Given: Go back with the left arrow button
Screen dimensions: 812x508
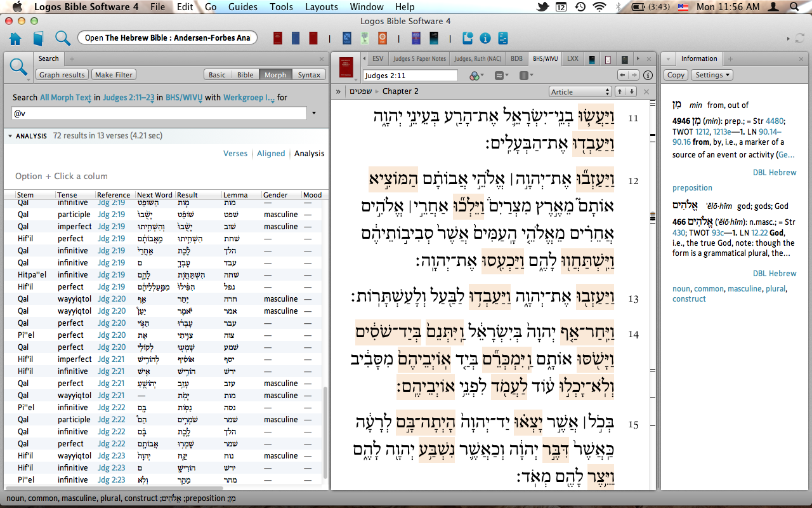Looking at the screenshot, I should (624, 76).
